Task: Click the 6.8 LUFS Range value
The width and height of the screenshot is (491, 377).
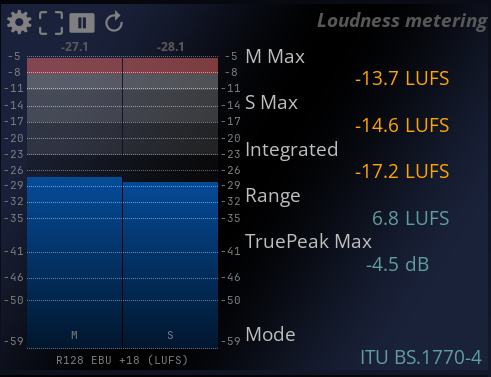Action: point(410,218)
